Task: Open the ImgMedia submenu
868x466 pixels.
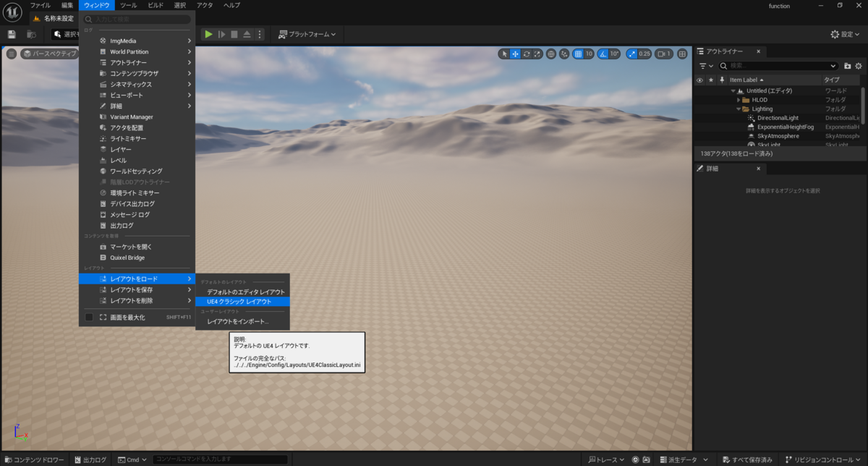Action: [137, 41]
